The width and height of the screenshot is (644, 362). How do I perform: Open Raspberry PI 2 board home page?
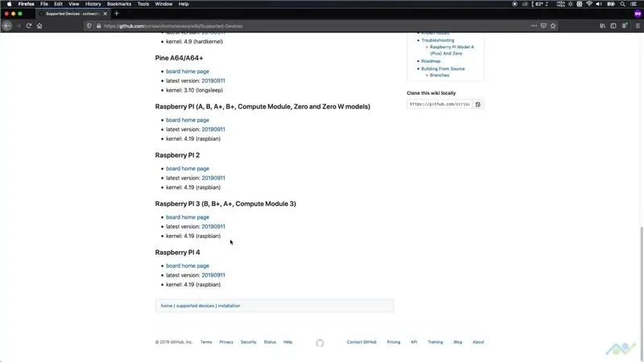188,169
